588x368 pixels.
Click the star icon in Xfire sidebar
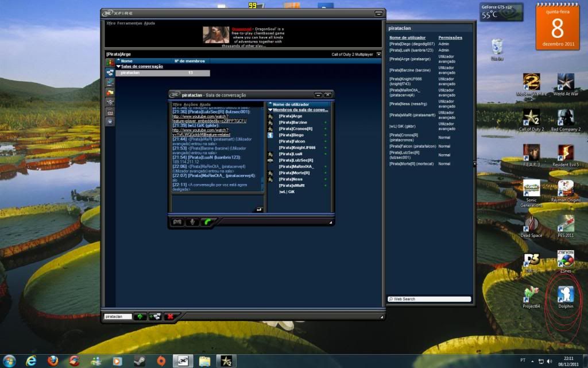pyautogui.click(x=110, y=122)
